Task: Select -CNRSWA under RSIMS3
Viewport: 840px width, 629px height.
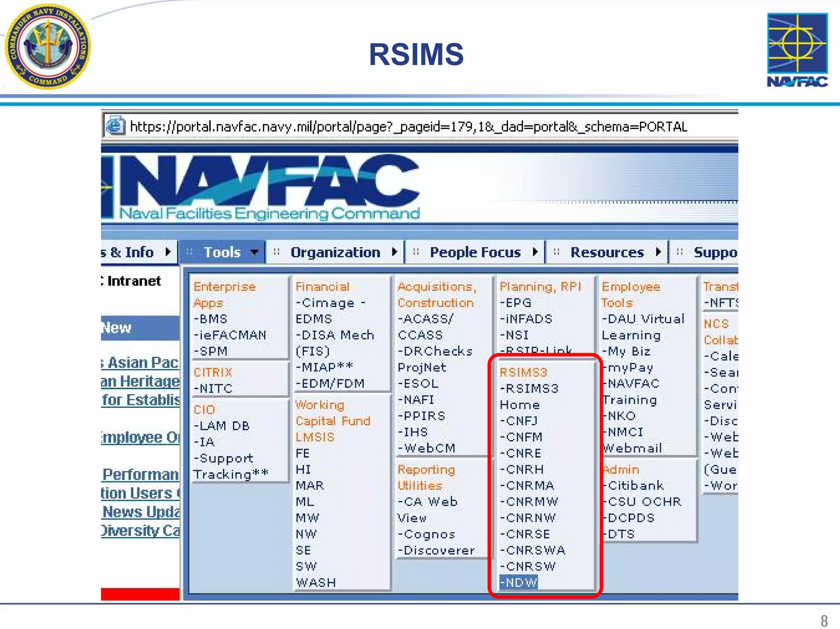Action: tap(533, 550)
